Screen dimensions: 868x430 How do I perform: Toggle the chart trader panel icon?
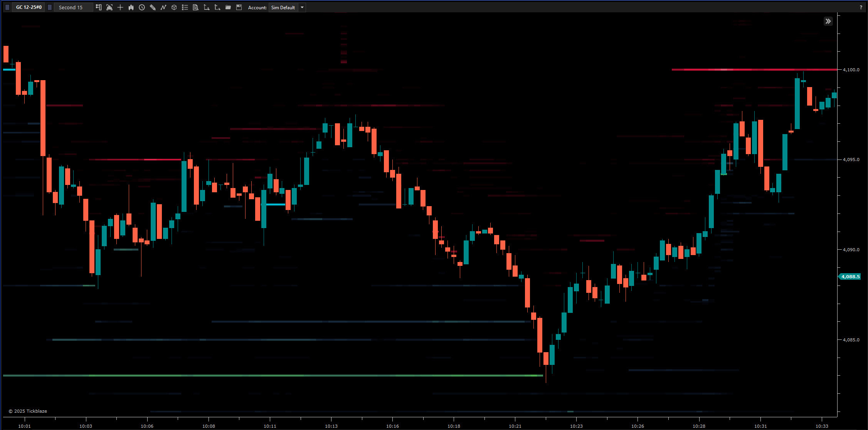click(99, 7)
